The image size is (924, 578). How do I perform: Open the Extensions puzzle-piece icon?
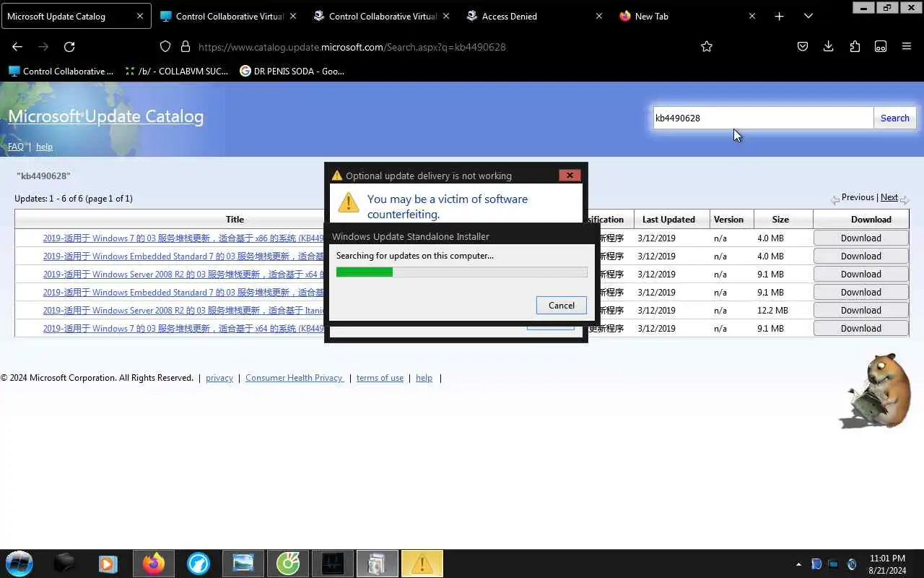tap(855, 46)
